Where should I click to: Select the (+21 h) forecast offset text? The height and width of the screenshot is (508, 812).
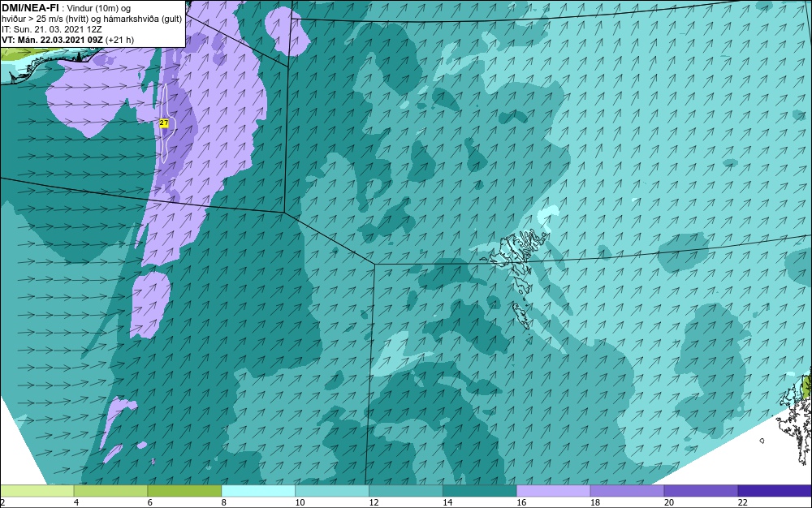click(x=119, y=40)
